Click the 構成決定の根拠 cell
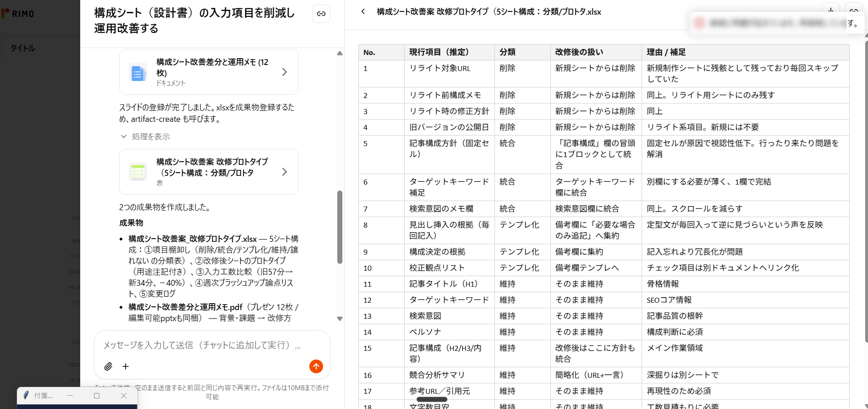 coord(449,252)
